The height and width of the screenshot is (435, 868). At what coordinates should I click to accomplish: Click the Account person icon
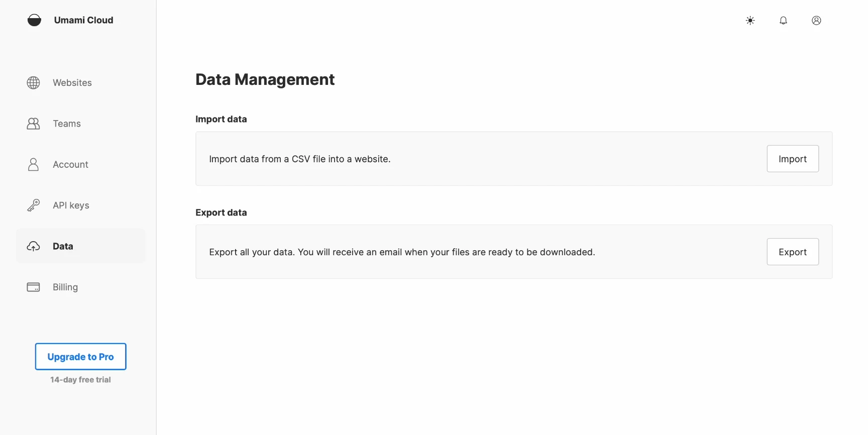[x=33, y=164]
